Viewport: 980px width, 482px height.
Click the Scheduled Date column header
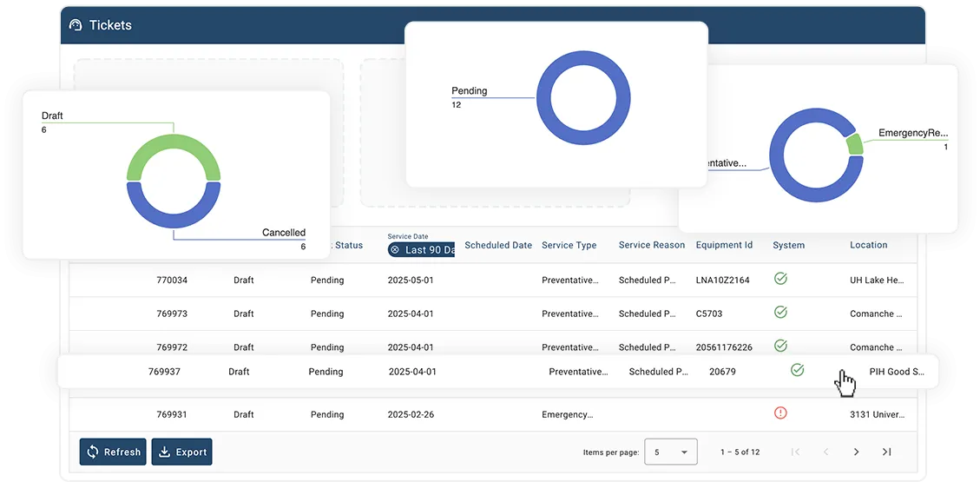click(498, 245)
